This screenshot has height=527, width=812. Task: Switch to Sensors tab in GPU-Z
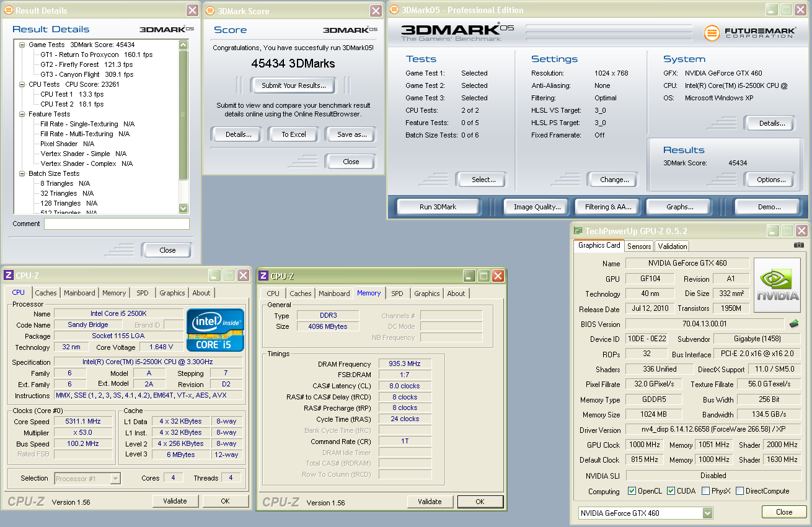tap(639, 246)
